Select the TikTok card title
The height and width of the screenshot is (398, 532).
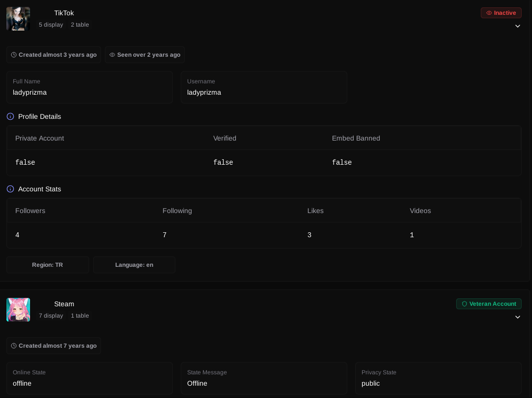tap(64, 13)
